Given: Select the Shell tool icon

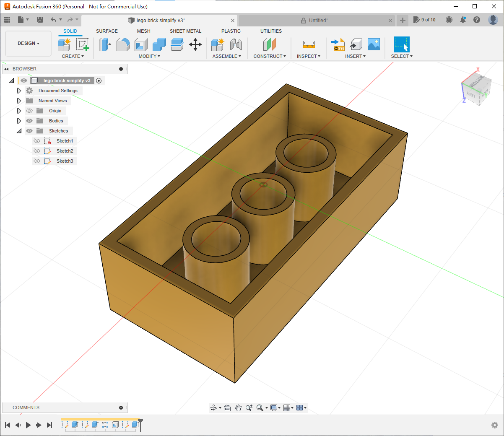Looking at the screenshot, I should 141,44.
